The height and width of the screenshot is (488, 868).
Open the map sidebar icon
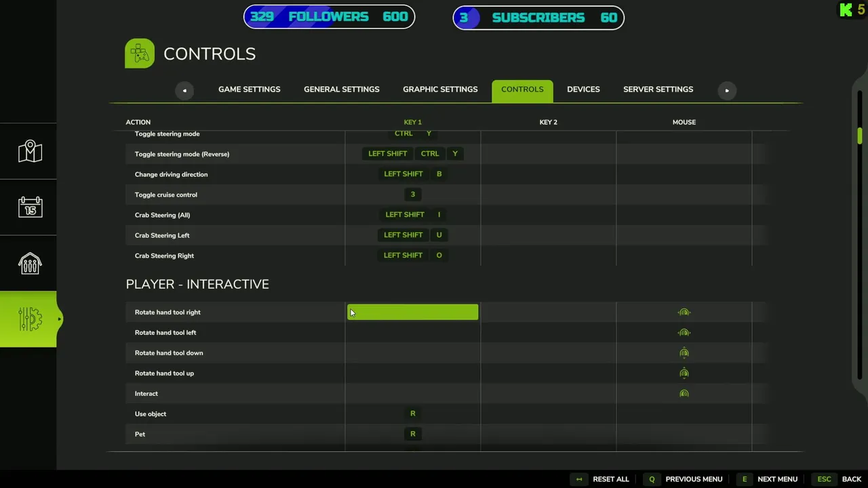(30, 152)
